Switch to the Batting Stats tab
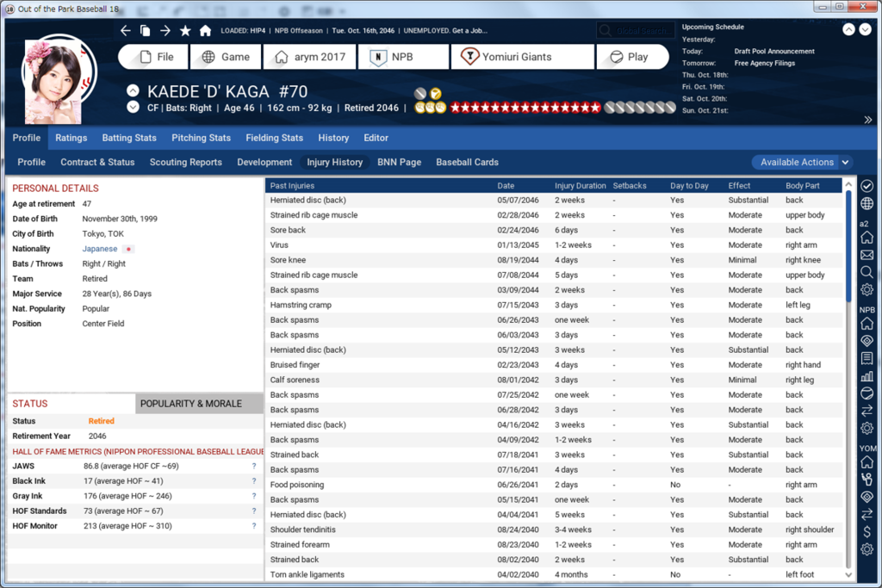 click(129, 138)
